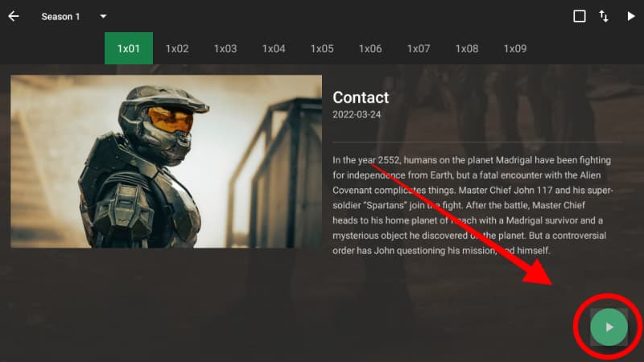Toggle the square watched checkbox icon

580,16
